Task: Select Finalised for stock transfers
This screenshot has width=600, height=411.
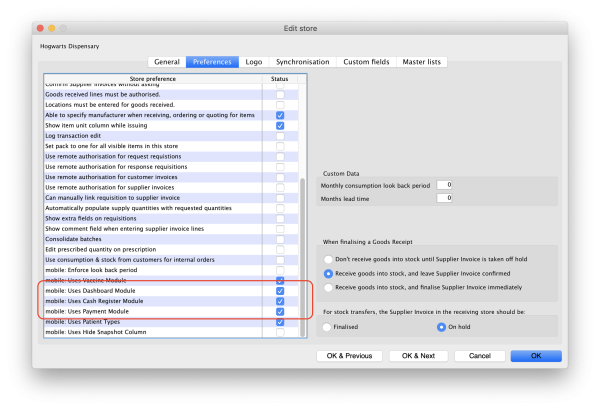Action: pos(328,325)
